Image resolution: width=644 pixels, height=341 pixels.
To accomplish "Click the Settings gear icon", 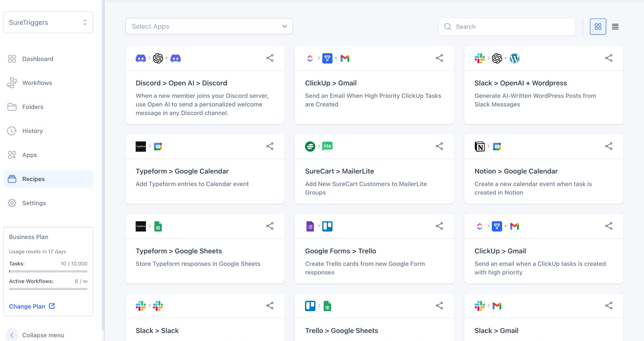I will [x=12, y=203].
